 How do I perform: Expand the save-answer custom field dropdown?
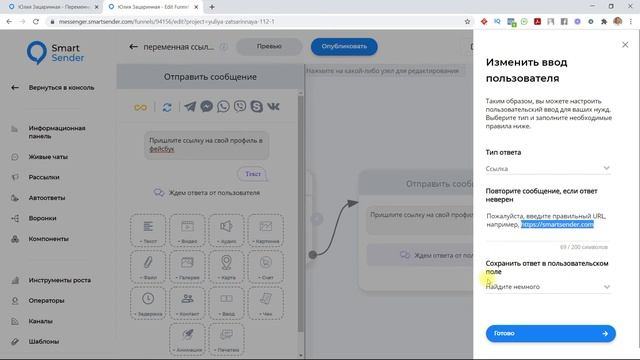(548, 287)
